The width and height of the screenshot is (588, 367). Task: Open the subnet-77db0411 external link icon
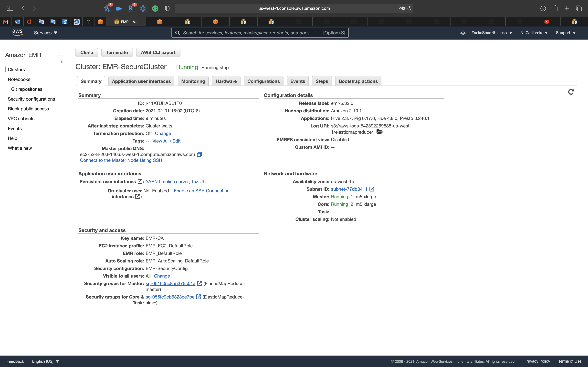coord(372,189)
